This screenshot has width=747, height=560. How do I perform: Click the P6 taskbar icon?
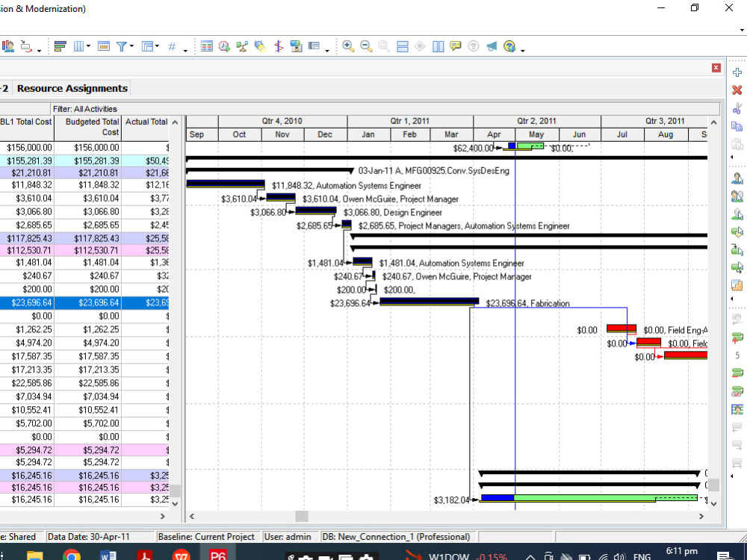(x=217, y=555)
